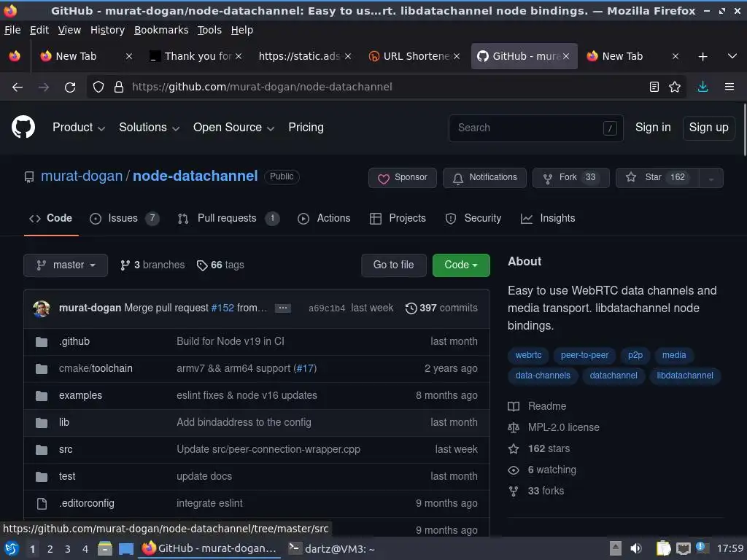747x560 pixels.
Task: Switch to the Issues repository tab
Action: 124,219
